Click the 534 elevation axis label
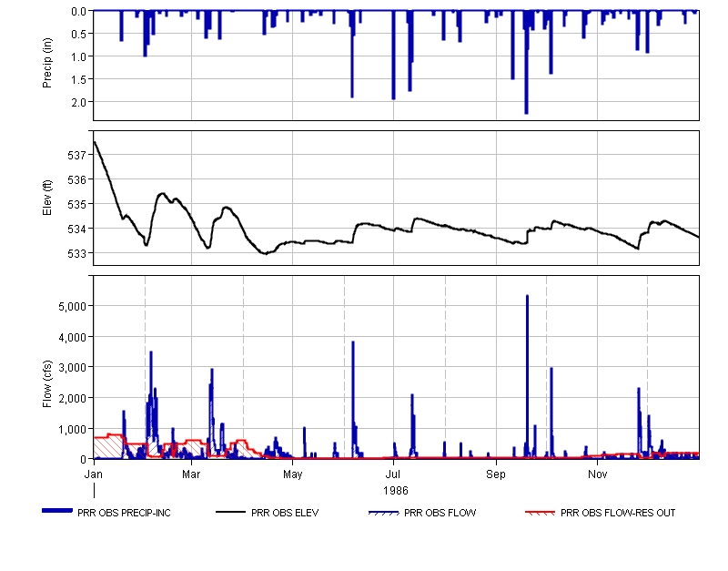Image resolution: width=728 pixels, height=571 pixels. (77, 229)
